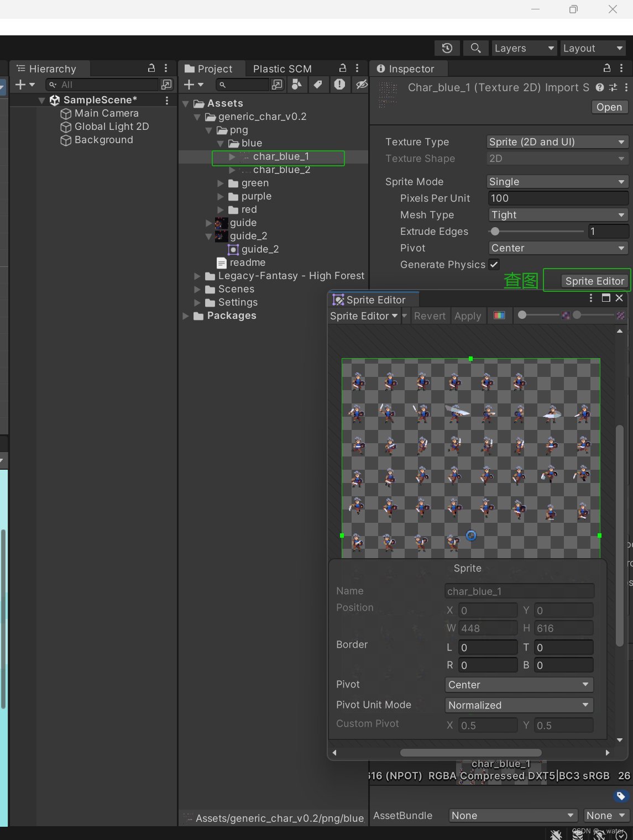The height and width of the screenshot is (840, 633).
Task: Open the AssetBundle name dropdown
Action: click(x=513, y=816)
